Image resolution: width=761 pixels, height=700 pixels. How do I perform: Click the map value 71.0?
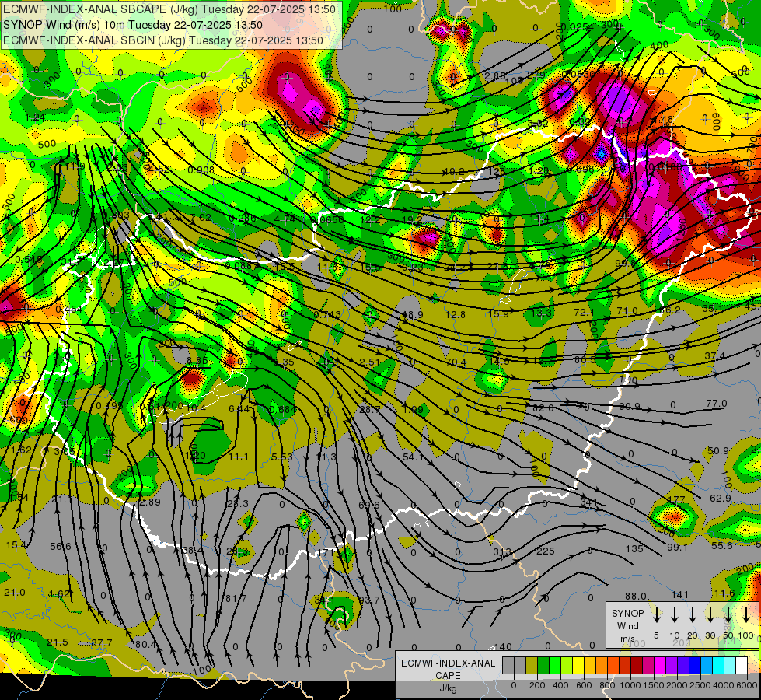(627, 311)
